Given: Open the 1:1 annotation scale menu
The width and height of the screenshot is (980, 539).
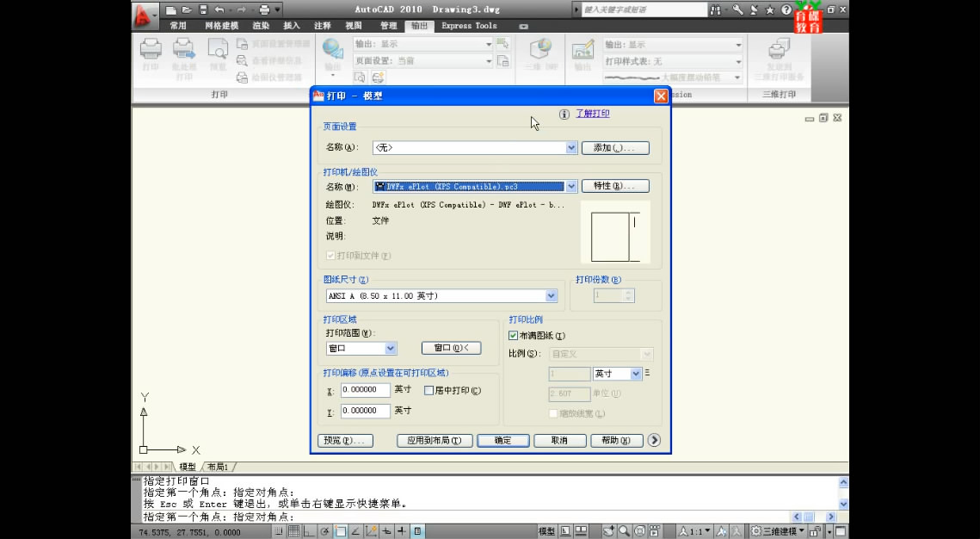Looking at the screenshot, I should (x=695, y=531).
